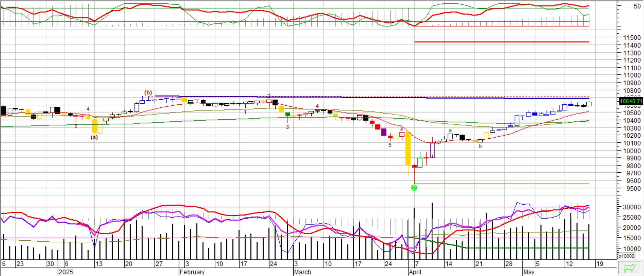Click the 2025 year label on the time axis
Image resolution: width=644 pixels, height=276 pixels.
[x=66, y=272]
